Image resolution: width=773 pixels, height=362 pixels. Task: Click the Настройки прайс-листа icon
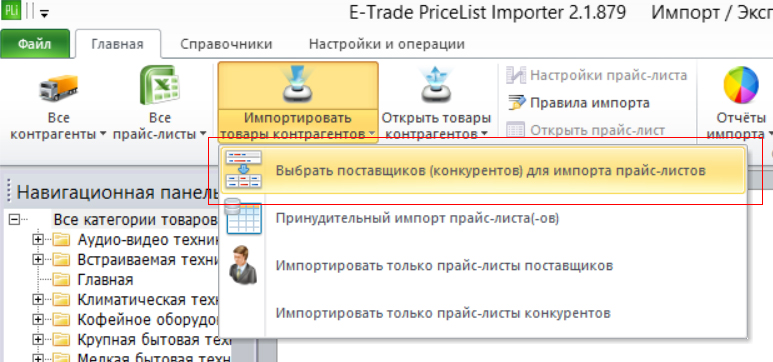517,75
